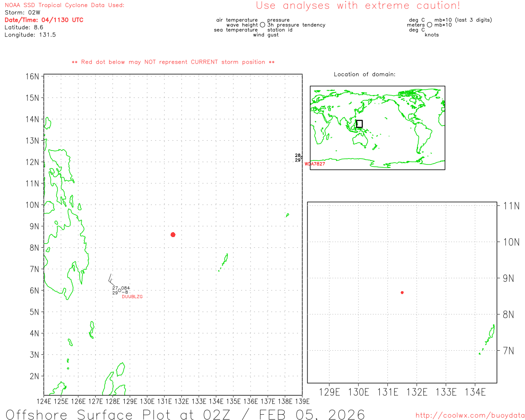Click the green island near 7N 134.5E
Viewport: 525px width, 420px height.
click(x=224, y=260)
